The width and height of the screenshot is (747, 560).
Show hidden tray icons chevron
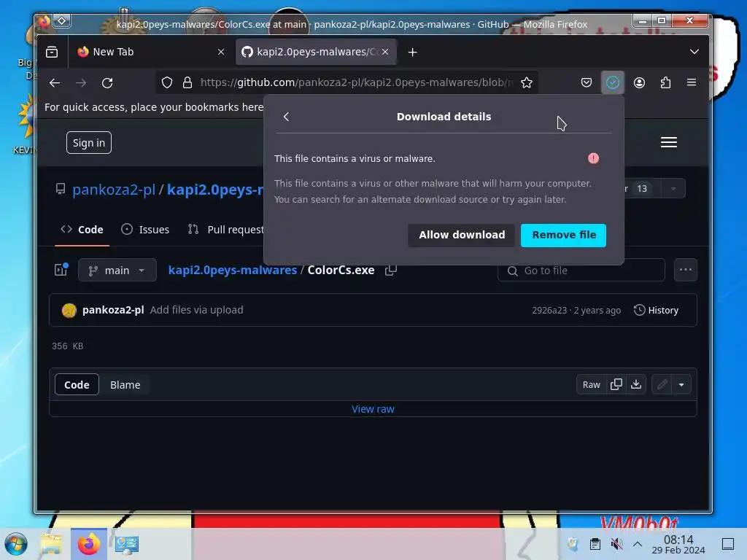[x=638, y=544]
